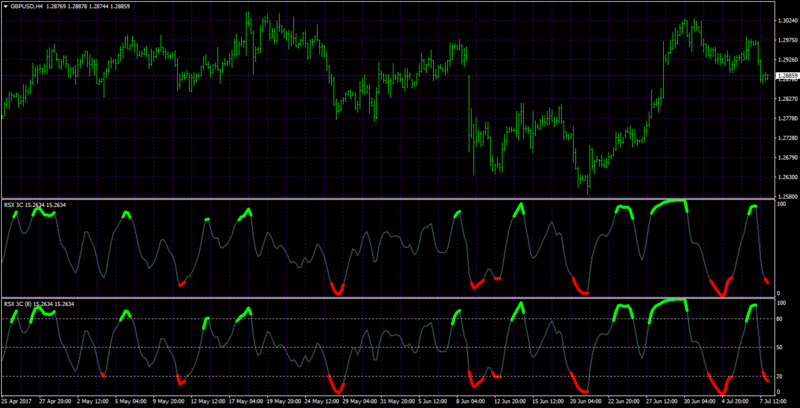Viewport: 800px width, 408px height.
Task: Click the 24 May 12:00 time label
Action: (322, 401)
